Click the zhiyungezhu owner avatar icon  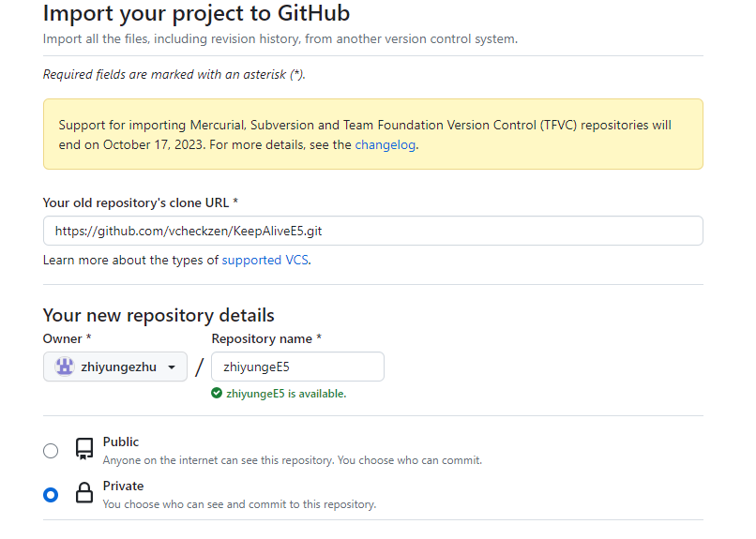[65, 367]
